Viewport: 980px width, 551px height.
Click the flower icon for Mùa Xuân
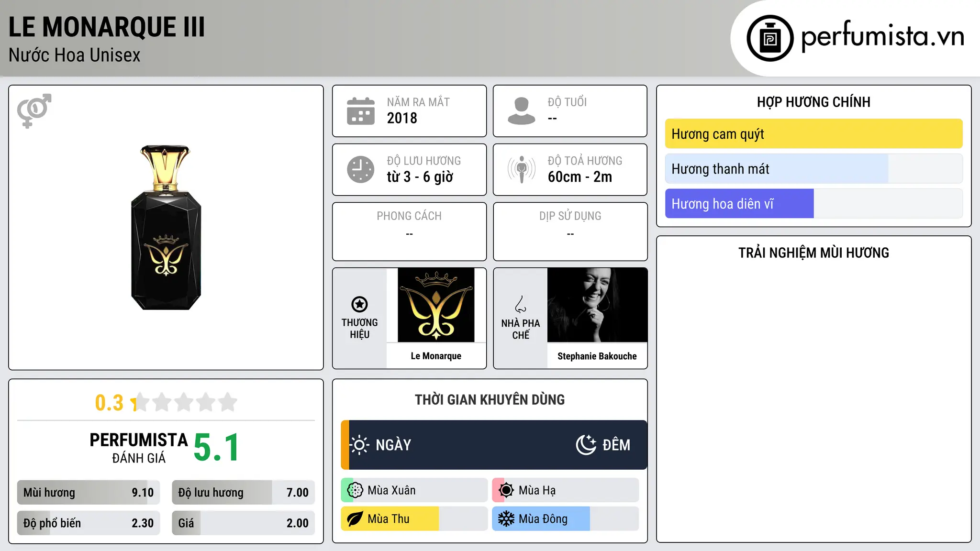click(355, 490)
